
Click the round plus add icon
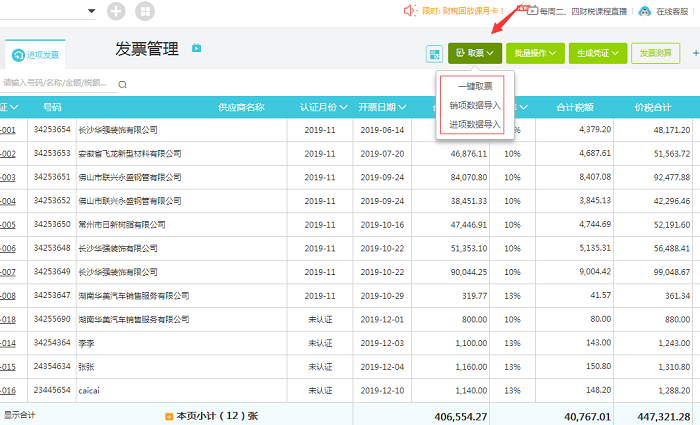click(x=116, y=11)
